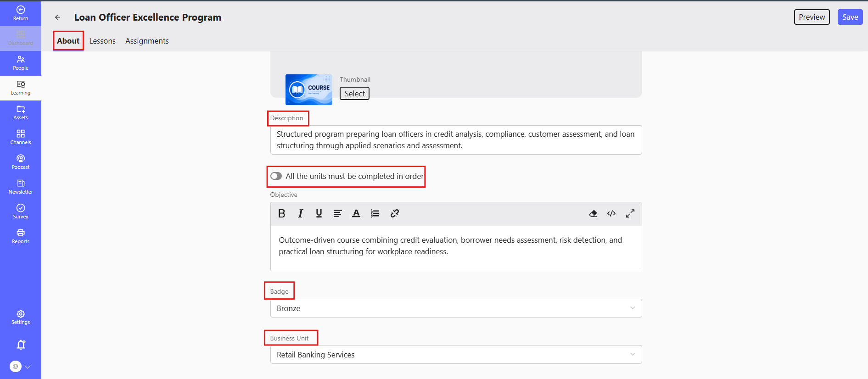
Task: Click the Return icon in sidebar
Action: click(x=21, y=10)
